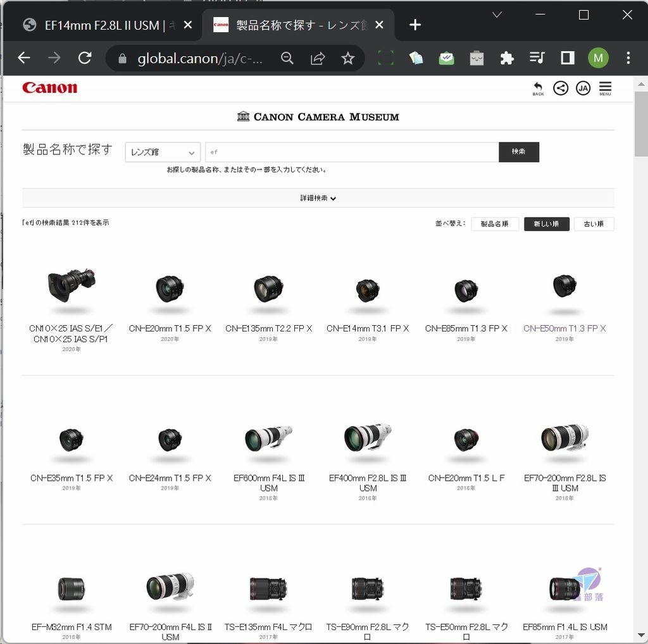
Task: Click the scrollbar up arrow
Action: tap(641, 84)
